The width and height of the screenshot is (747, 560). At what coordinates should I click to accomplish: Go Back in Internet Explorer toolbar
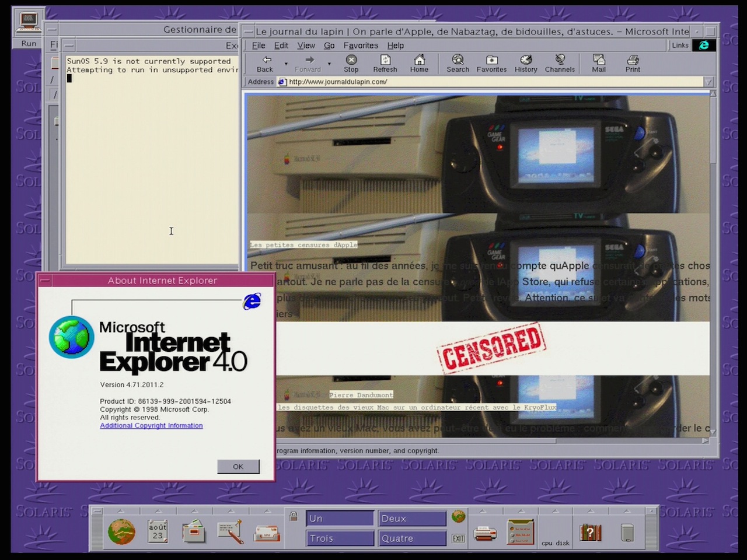pos(266,64)
